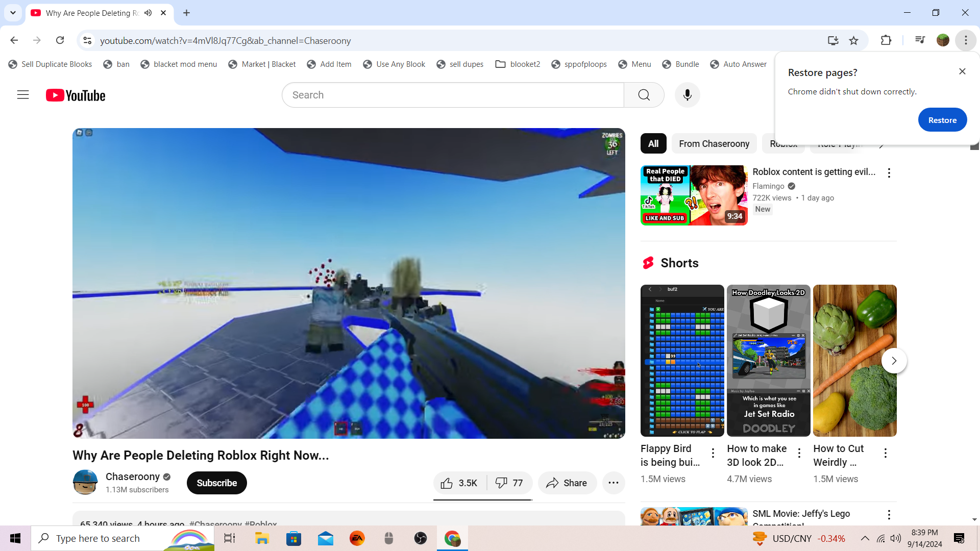Open the YouTube hamburger guide menu

[x=23, y=95]
